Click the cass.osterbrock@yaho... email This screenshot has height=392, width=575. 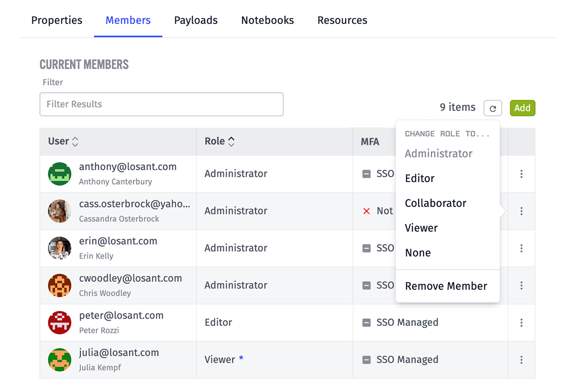pyautogui.click(x=135, y=204)
